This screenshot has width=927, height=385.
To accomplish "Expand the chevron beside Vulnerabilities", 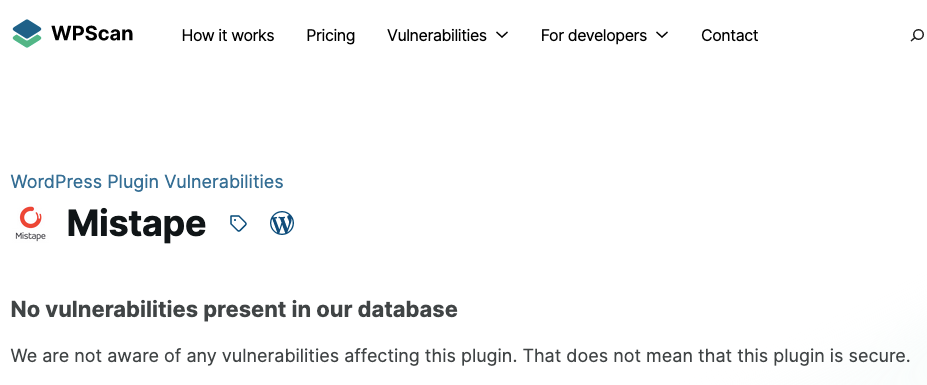I will [x=501, y=35].
